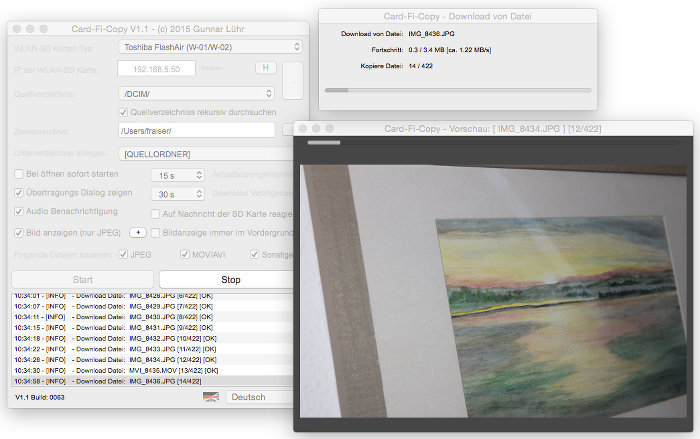This screenshot has height=439, width=700.
Task: Click the progress bar atop the preview window
Action: pos(493,142)
